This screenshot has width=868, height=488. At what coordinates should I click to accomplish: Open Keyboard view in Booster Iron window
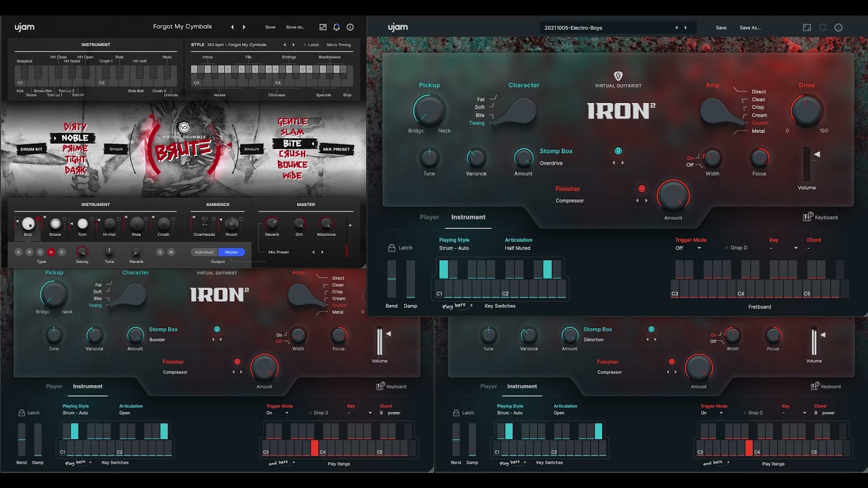coord(392,386)
